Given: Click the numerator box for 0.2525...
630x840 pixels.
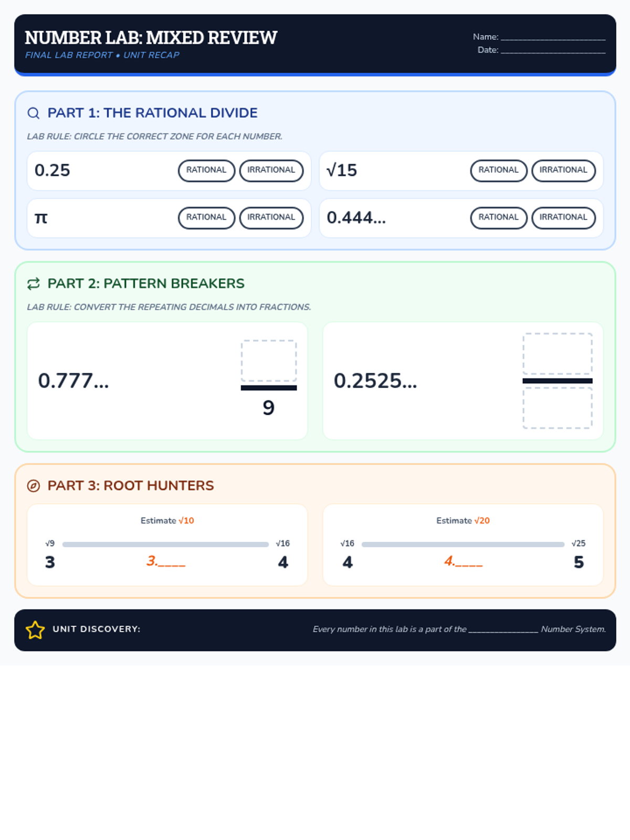Looking at the screenshot, I should point(558,353).
